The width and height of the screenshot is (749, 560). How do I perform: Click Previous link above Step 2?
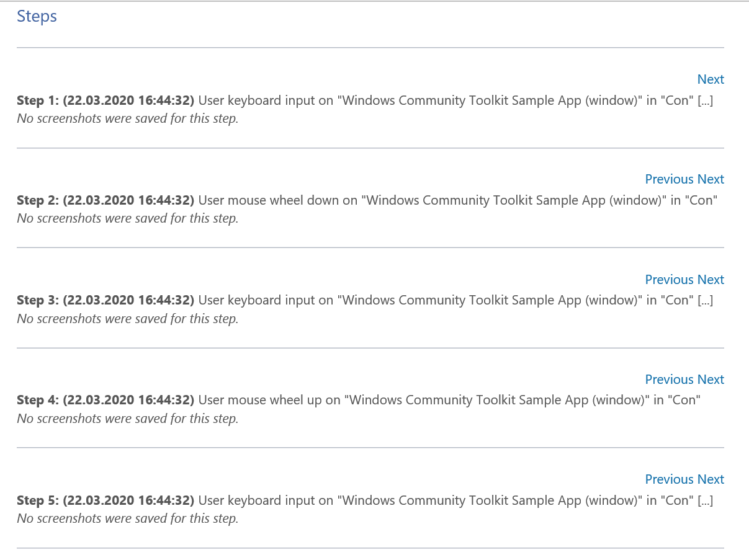pyautogui.click(x=670, y=179)
